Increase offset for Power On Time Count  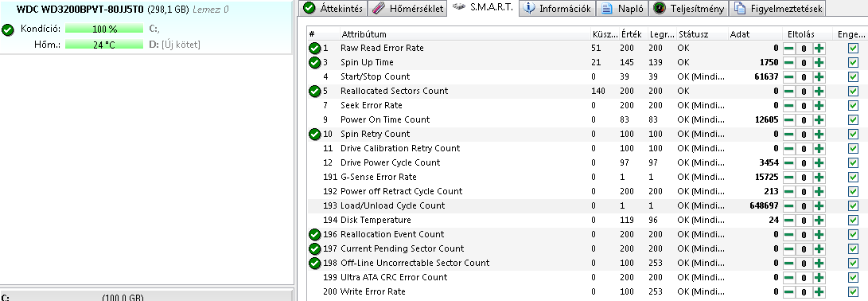pos(819,119)
